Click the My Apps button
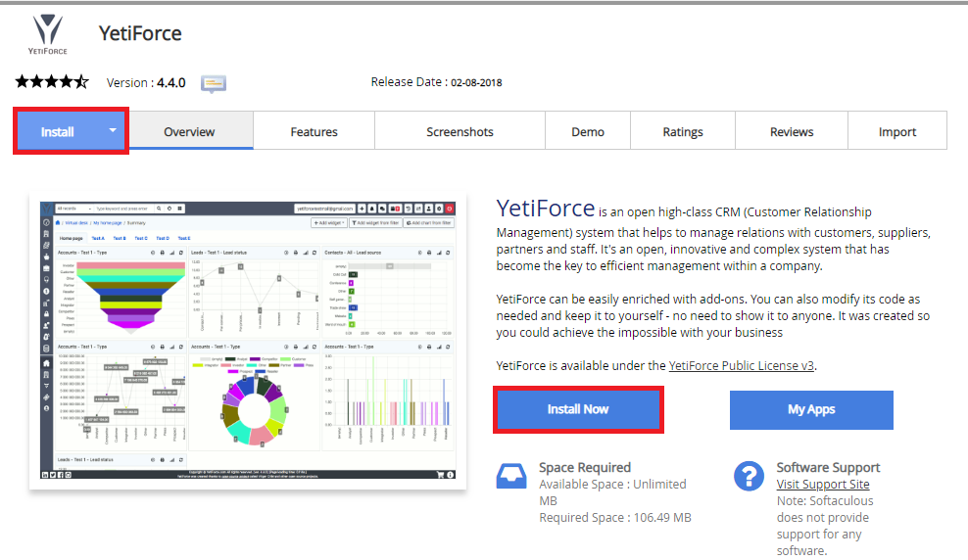Viewport: 968px width, 560px height. [x=811, y=409]
